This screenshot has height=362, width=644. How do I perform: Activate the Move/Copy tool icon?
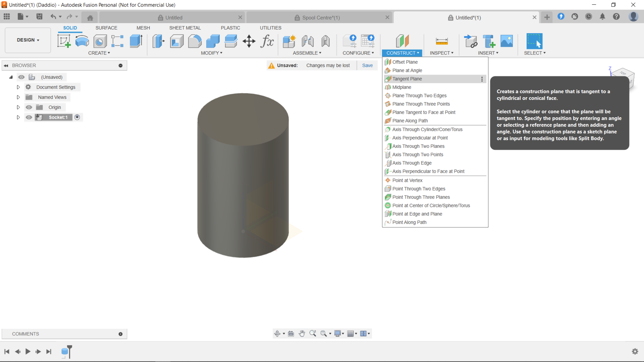(x=249, y=41)
